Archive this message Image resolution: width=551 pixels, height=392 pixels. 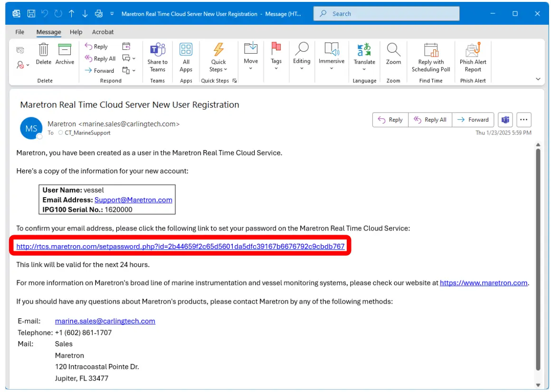[x=65, y=54]
